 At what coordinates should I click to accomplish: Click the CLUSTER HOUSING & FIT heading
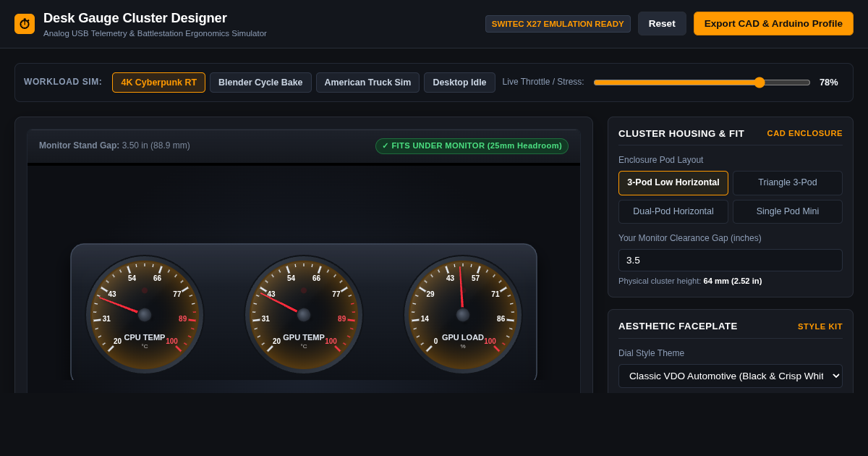point(681,133)
